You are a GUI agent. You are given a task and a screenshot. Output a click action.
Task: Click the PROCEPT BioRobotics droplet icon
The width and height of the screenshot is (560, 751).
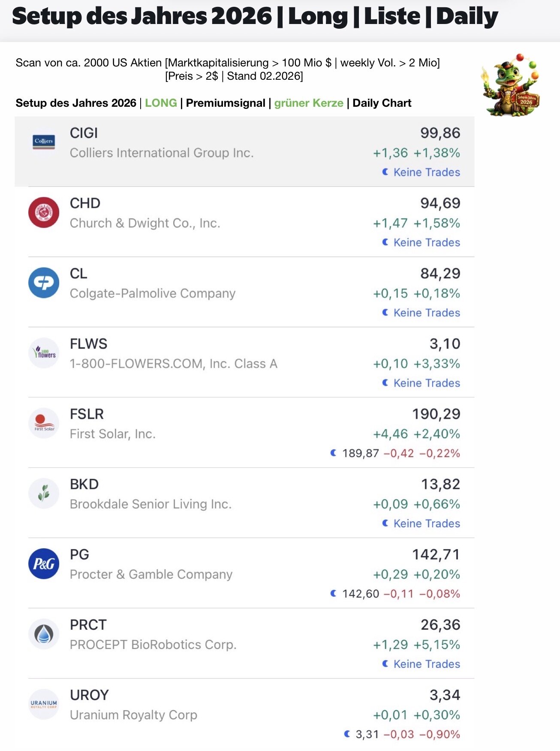tap(44, 634)
